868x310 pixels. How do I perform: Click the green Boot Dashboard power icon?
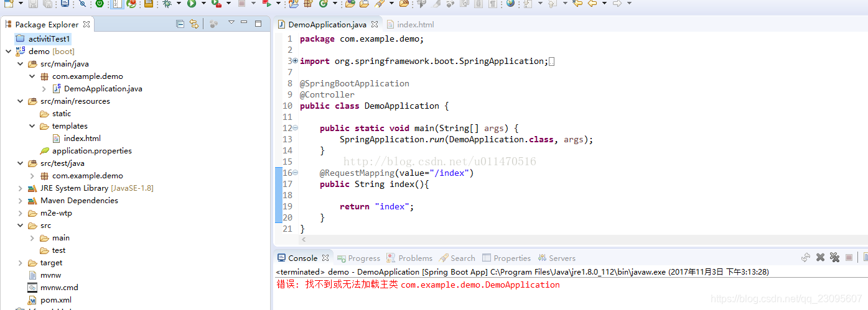click(x=99, y=4)
